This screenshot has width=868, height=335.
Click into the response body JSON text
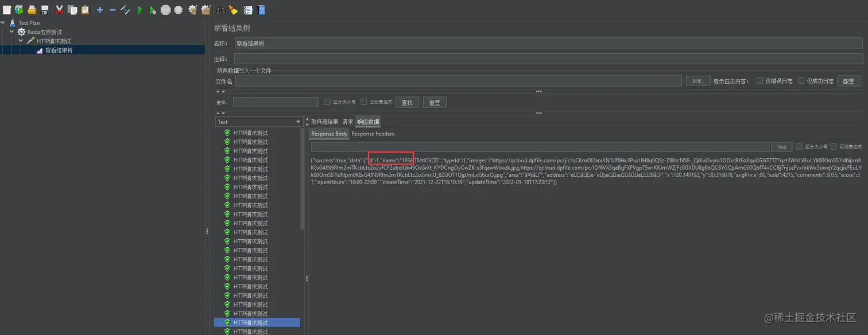[586, 171]
